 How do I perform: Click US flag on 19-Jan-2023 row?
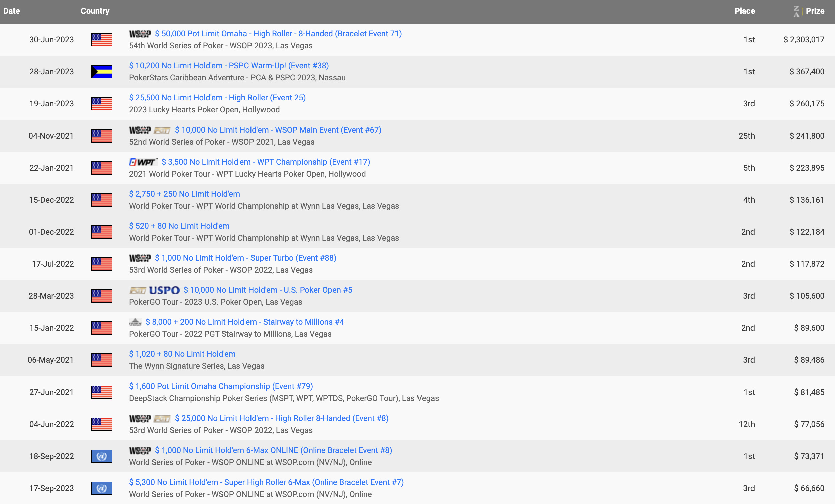pos(101,104)
